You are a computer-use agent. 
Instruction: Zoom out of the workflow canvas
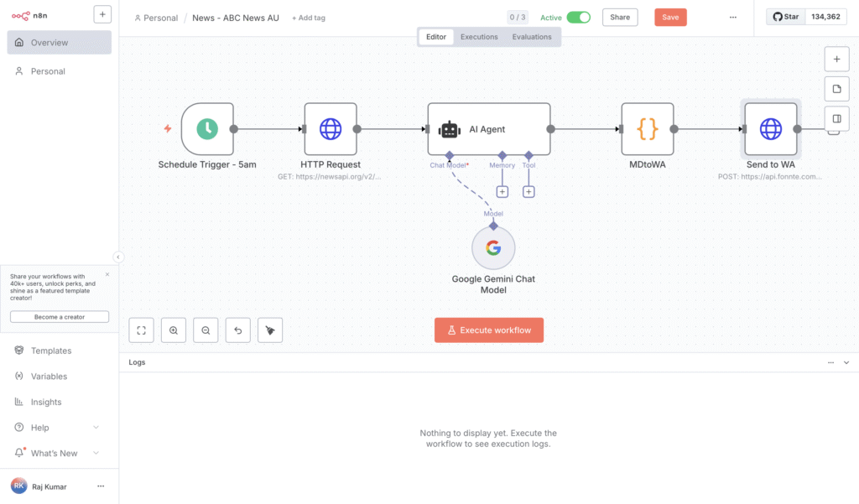click(x=206, y=330)
